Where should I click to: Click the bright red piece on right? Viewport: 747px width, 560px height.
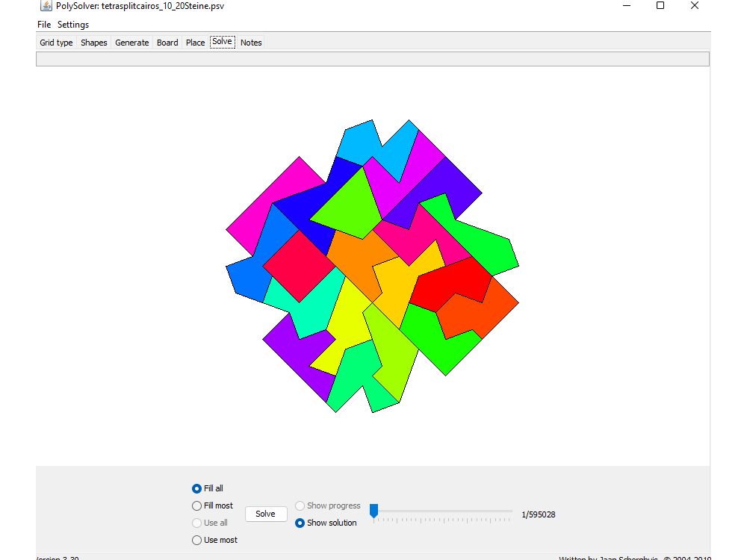click(448, 284)
